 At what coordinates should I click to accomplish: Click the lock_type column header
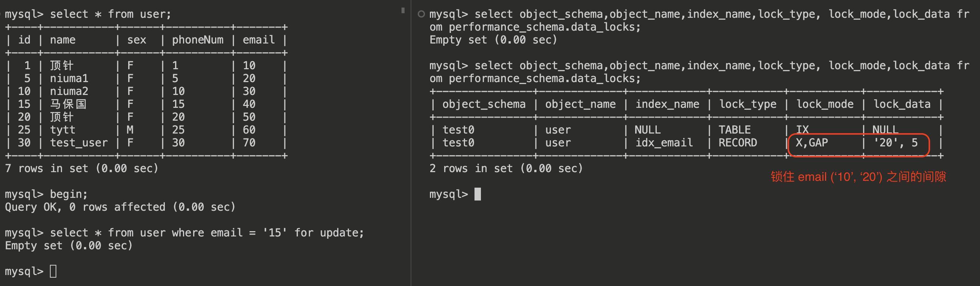(x=747, y=104)
